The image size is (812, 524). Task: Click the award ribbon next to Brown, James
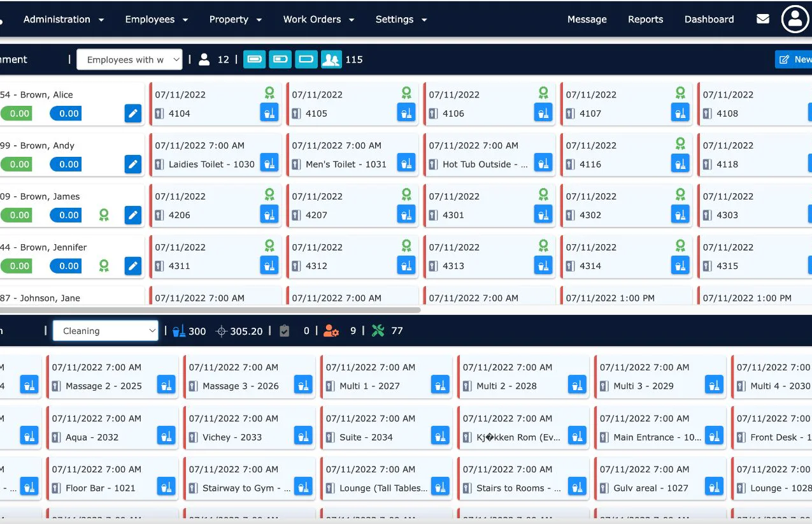104,215
